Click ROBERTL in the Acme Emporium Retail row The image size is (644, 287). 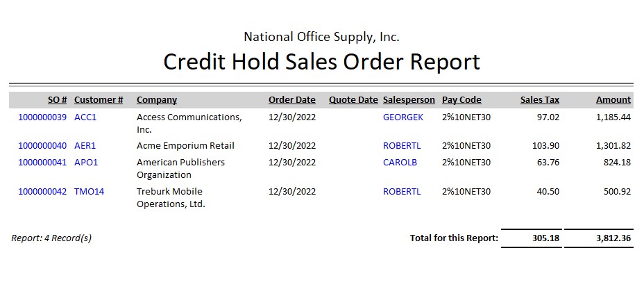coord(402,146)
